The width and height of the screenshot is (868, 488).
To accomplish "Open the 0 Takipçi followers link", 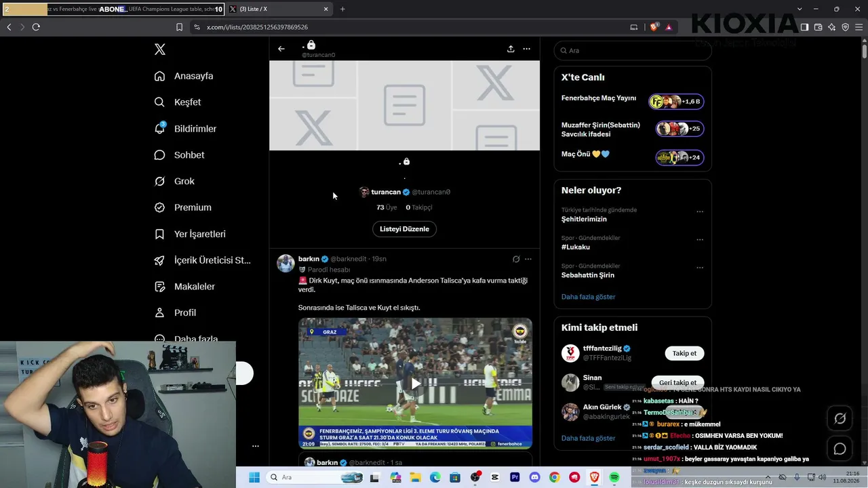I will tap(418, 207).
